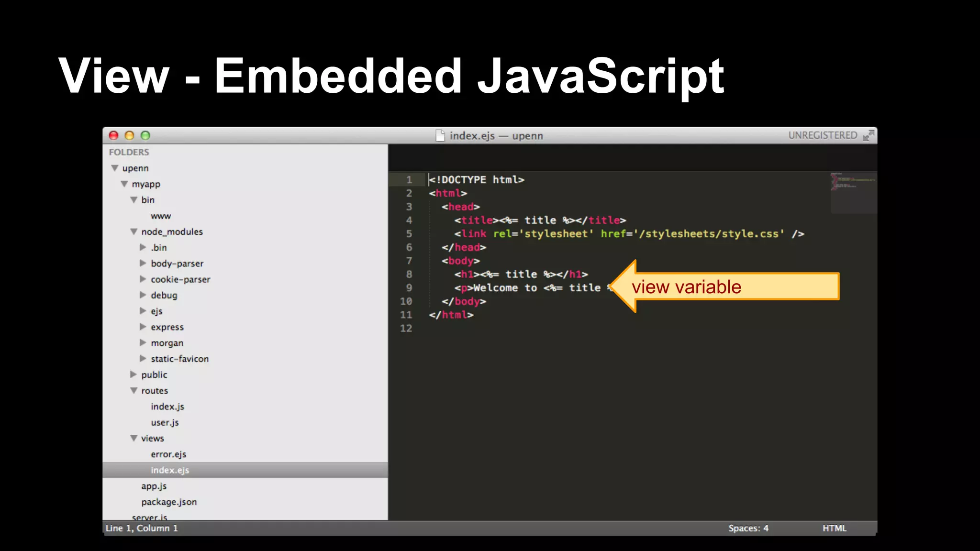Zoom window with the green button
Image resolution: width=980 pixels, height=551 pixels.
145,135
